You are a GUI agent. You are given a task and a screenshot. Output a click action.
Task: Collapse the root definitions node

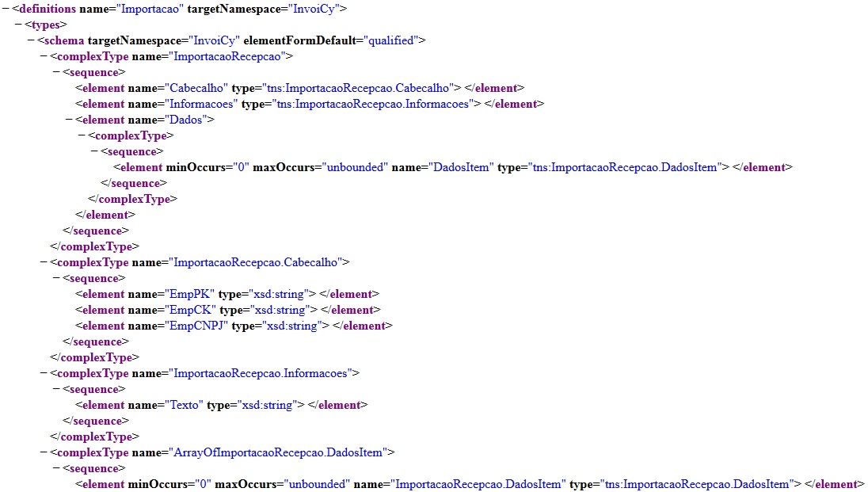coord(6,9)
